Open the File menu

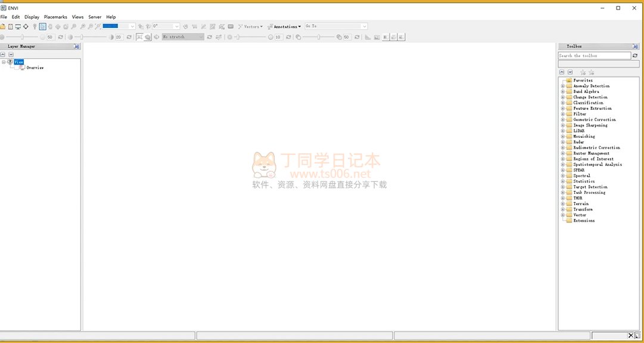pyautogui.click(x=4, y=17)
